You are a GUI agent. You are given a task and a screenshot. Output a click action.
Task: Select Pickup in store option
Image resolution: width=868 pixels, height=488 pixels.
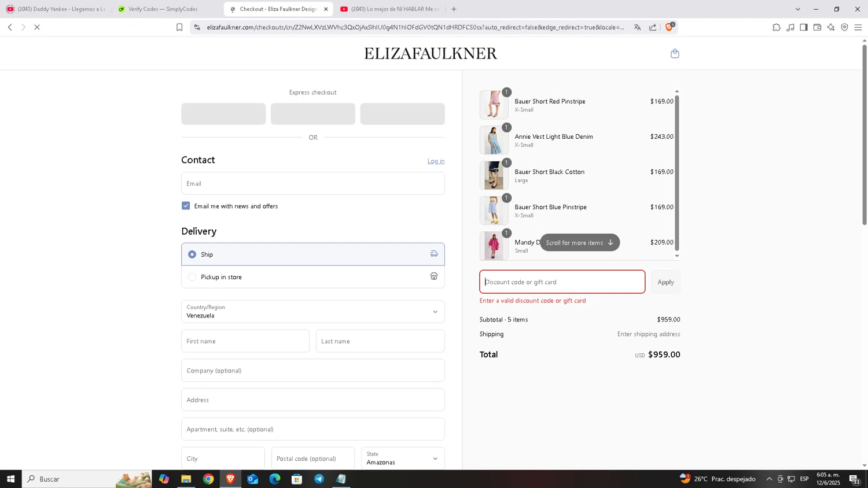pos(312,277)
